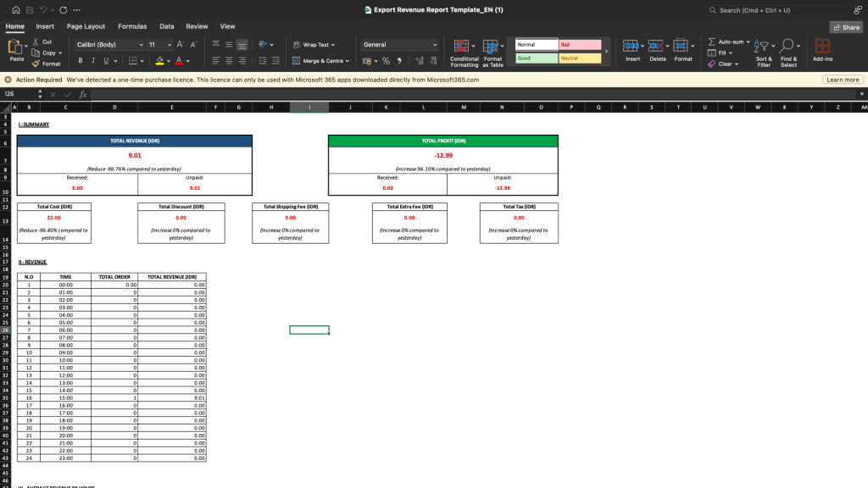Click the Sort & Filter icon
This screenshot has height=488, width=868.
point(762,47)
